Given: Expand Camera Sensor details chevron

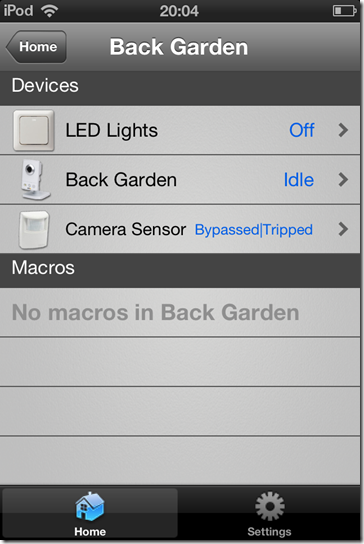Looking at the screenshot, I should [x=343, y=229].
